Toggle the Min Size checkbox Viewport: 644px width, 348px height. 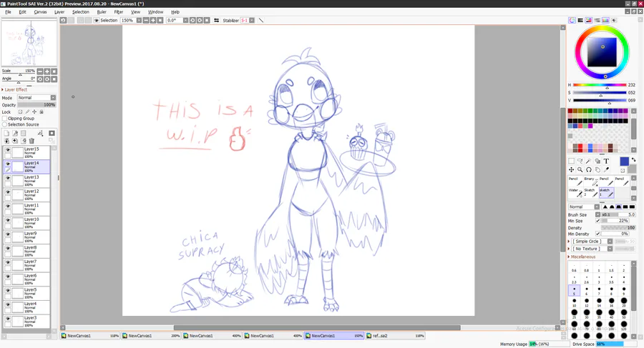tap(597, 221)
